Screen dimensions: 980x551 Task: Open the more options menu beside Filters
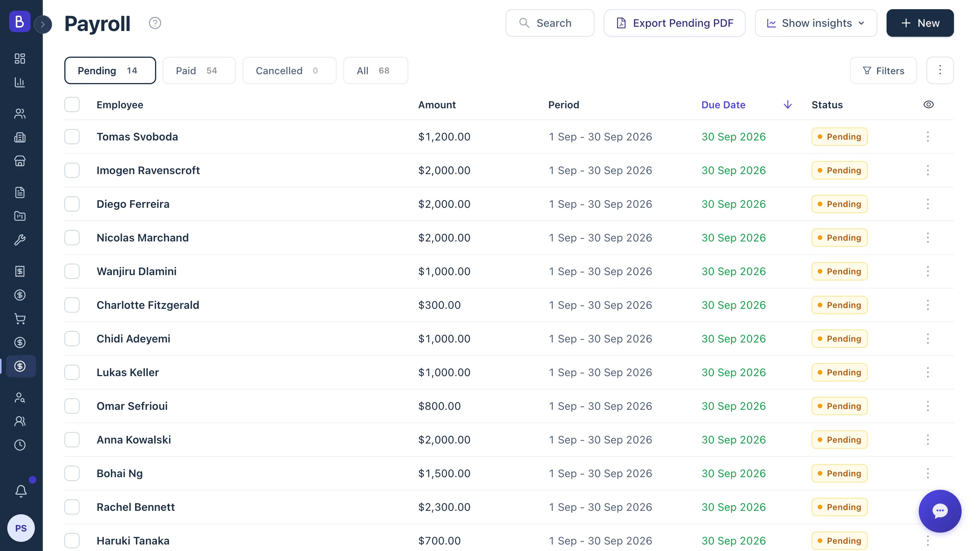point(940,70)
